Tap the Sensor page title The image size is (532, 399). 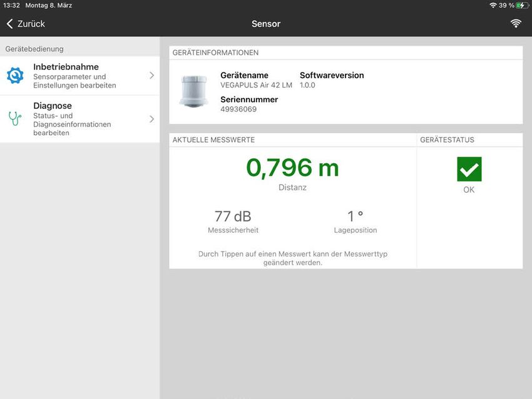click(266, 24)
